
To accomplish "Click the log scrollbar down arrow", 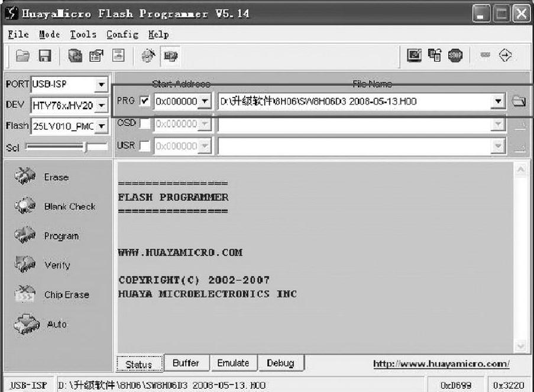I will [x=521, y=346].
